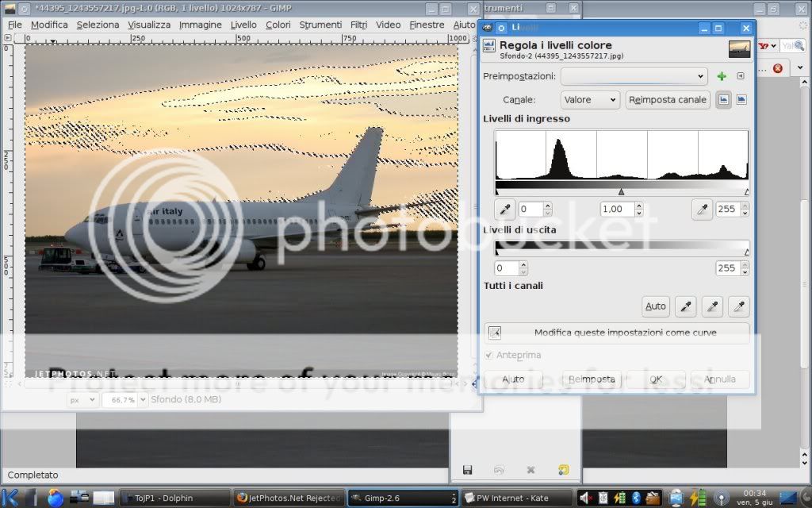Switch histogram to logarithmic view
Image resolution: width=812 pixels, height=508 pixels.
pyautogui.click(x=741, y=99)
